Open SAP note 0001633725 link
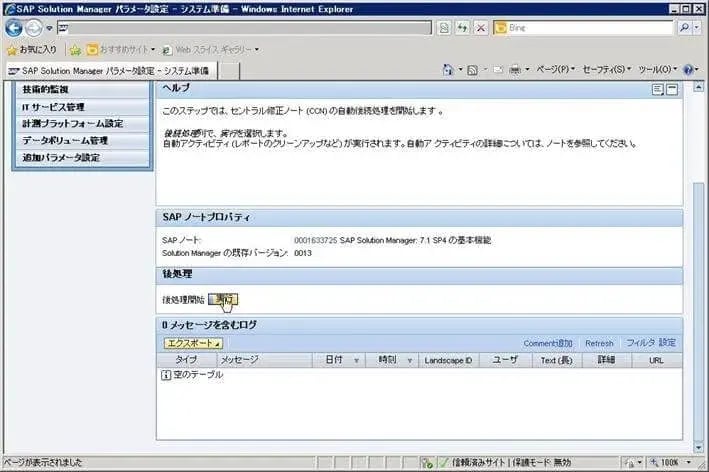The height and width of the screenshot is (472, 709). [315, 241]
